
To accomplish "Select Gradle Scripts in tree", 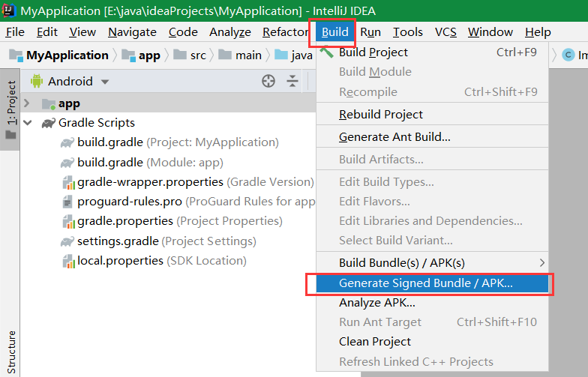I will click(x=96, y=123).
